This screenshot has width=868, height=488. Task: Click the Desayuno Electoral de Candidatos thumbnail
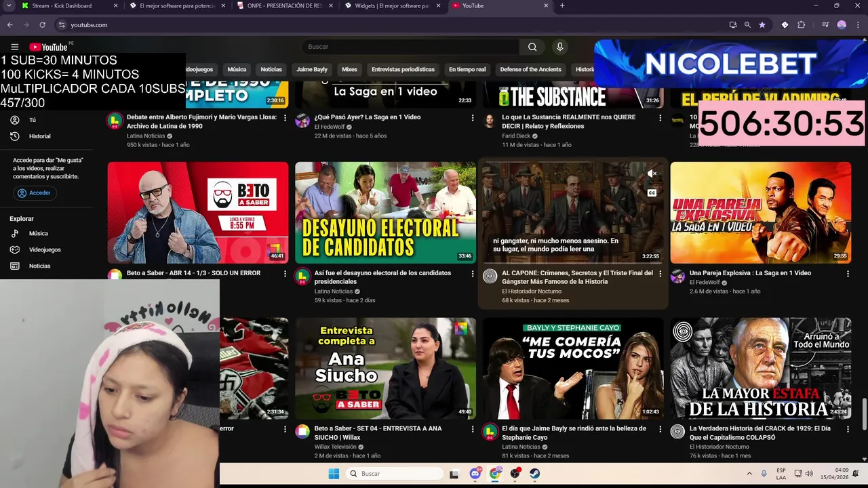pyautogui.click(x=385, y=212)
